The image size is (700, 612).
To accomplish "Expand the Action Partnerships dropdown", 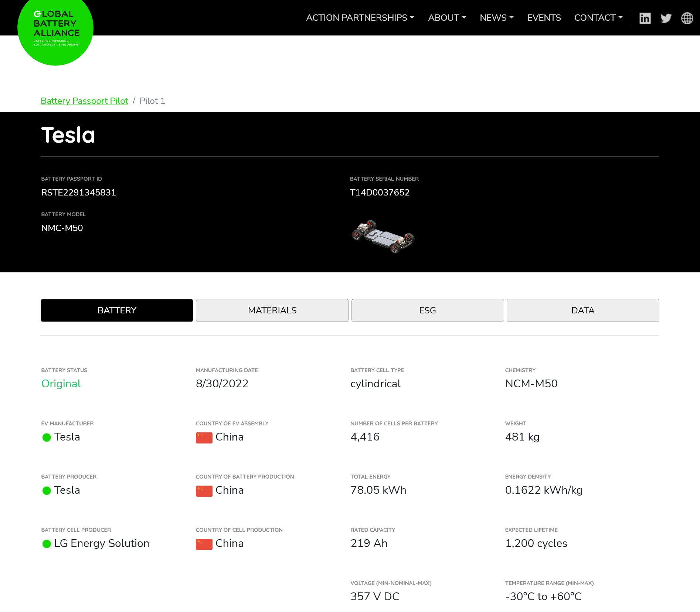I will (360, 18).
